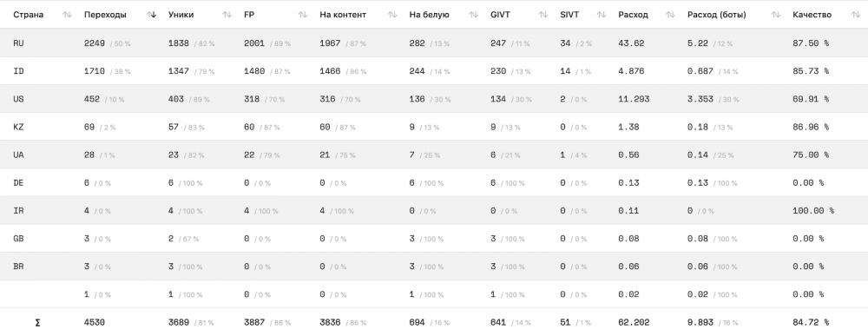Image resolution: width=868 pixels, height=336 pixels.
Task: Sort SIVT column with arrow icon
Action: coord(602,15)
